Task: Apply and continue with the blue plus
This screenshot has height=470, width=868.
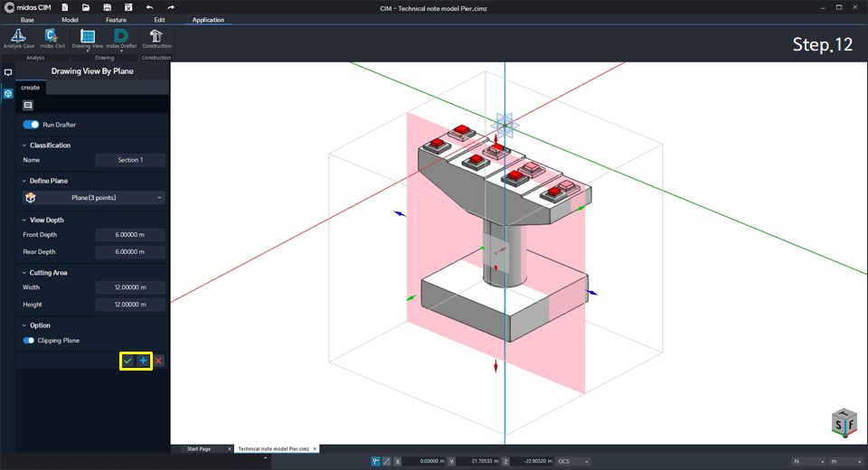Action: [144, 361]
